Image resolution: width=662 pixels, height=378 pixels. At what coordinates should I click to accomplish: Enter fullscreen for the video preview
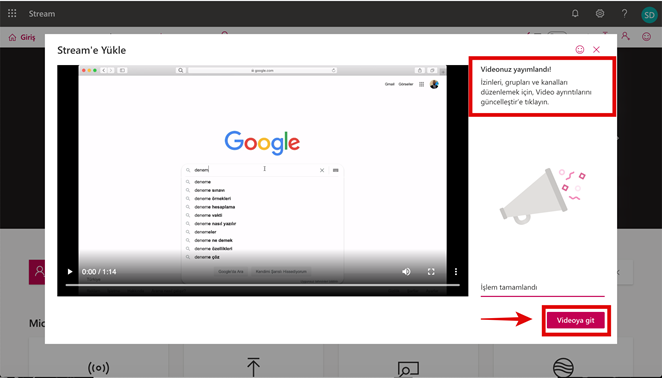tap(431, 272)
